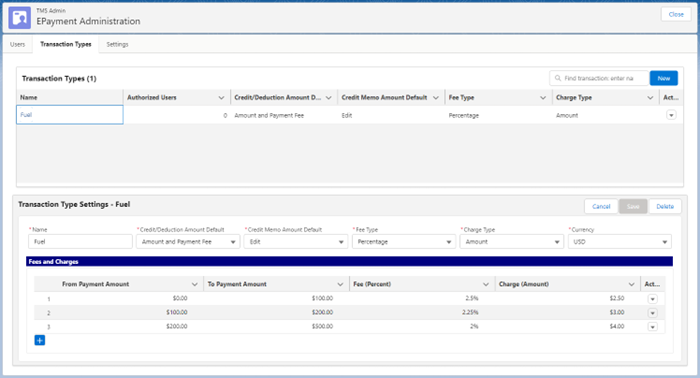Click the 2.25% fee cell
This screenshot has height=378, width=700.
[x=422, y=312]
